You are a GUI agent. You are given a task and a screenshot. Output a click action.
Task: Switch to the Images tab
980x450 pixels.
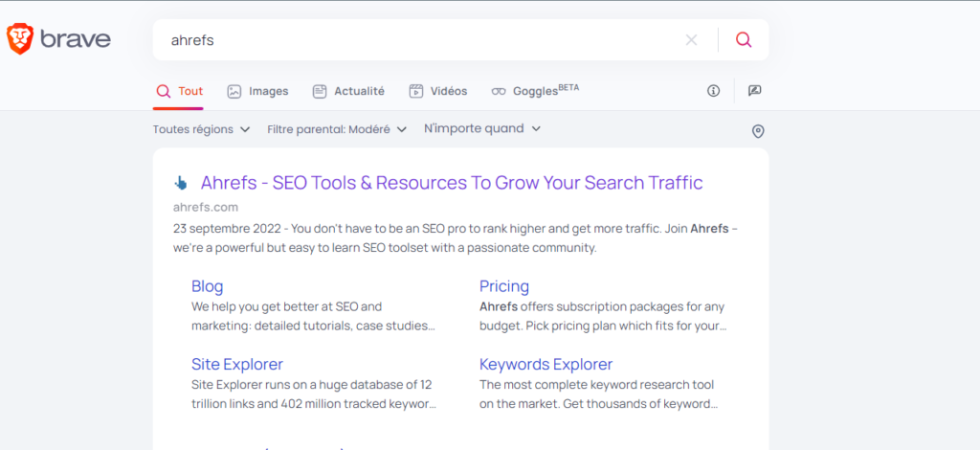tap(257, 91)
